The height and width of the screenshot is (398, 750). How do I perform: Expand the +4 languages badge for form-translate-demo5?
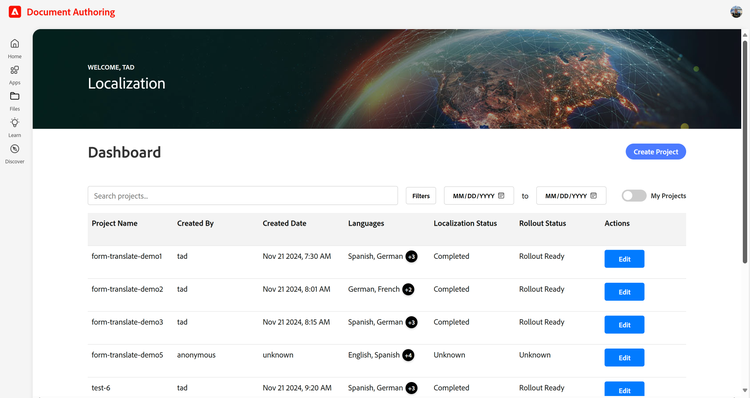pos(408,355)
